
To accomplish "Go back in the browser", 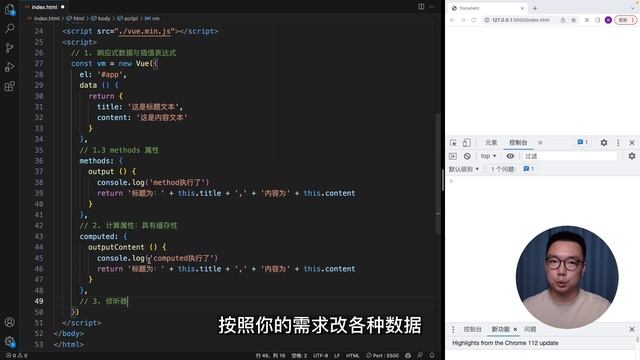I will click(x=452, y=20).
